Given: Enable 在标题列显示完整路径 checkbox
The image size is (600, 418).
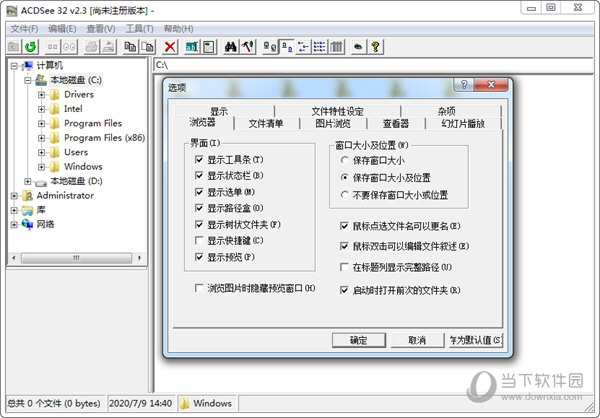Looking at the screenshot, I should [344, 267].
